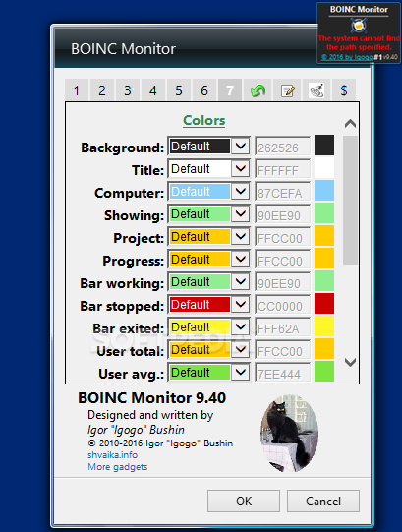The width and height of the screenshot is (402, 532).
Task: Click User avg. hex field 7EE444
Action: 283,373
